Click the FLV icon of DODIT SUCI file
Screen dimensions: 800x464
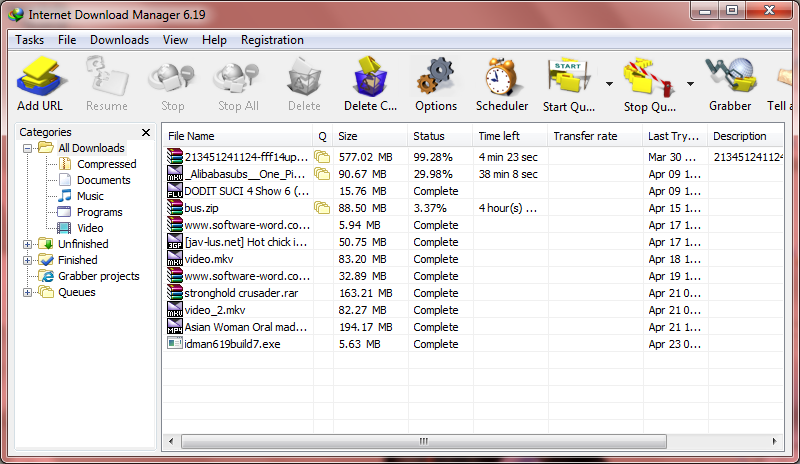174,191
